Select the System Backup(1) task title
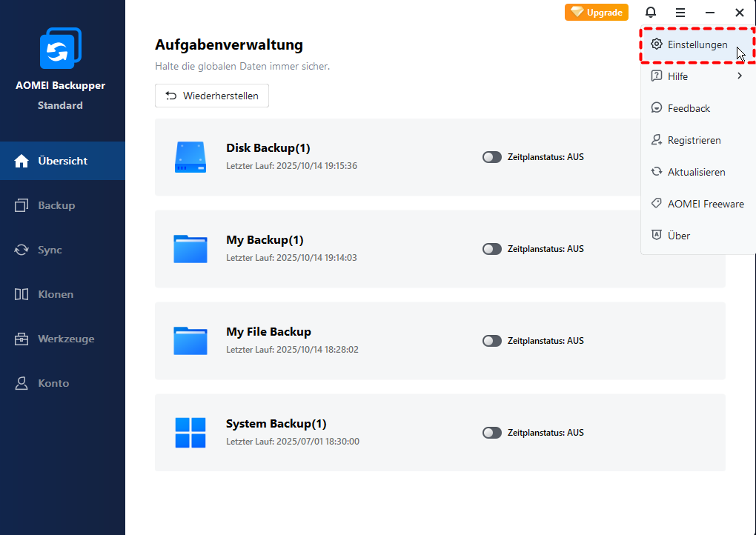The height and width of the screenshot is (535, 756). (276, 424)
